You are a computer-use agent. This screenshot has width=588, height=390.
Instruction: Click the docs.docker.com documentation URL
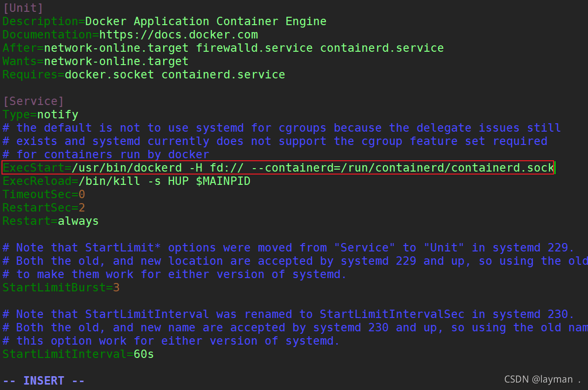(x=178, y=35)
